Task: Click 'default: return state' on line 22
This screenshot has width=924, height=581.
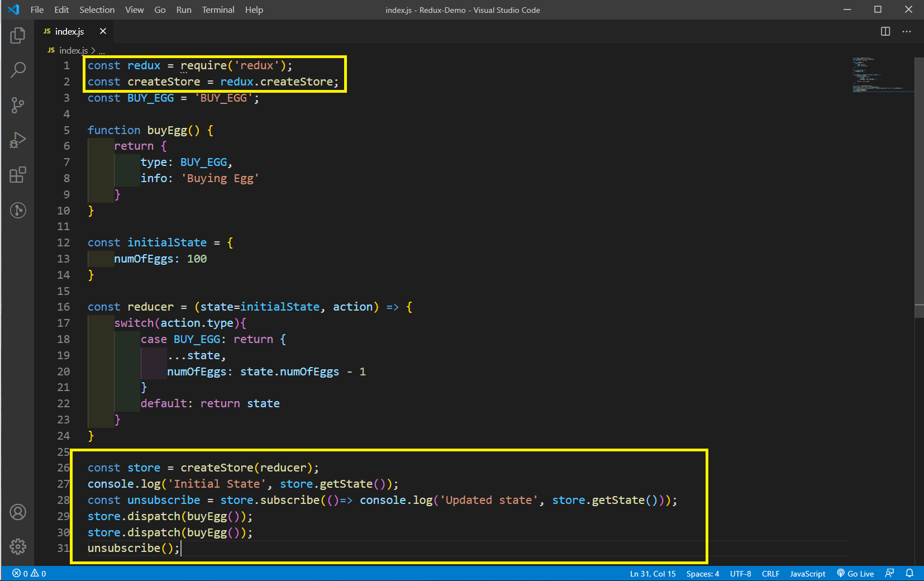Action: [x=210, y=403]
